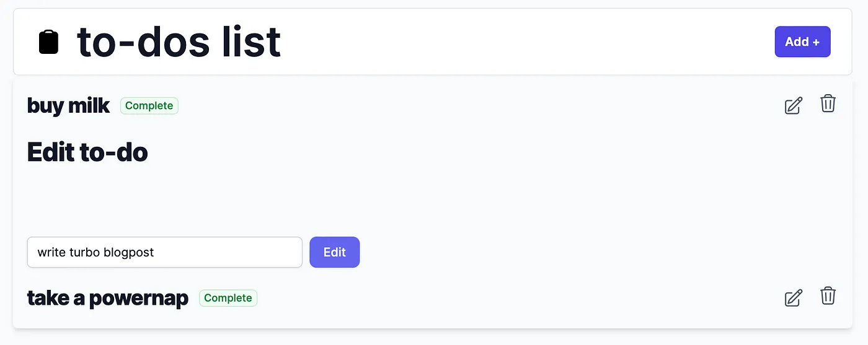Submit the purple Edit button

(x=334, y=252)
